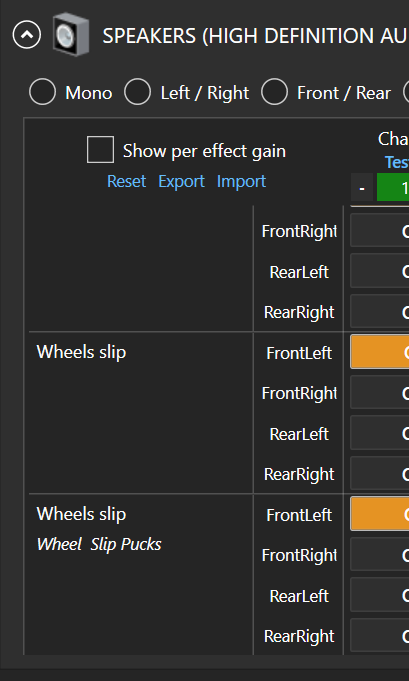Click the speaker device icon

pyautogui.click(x=71, y=35)
